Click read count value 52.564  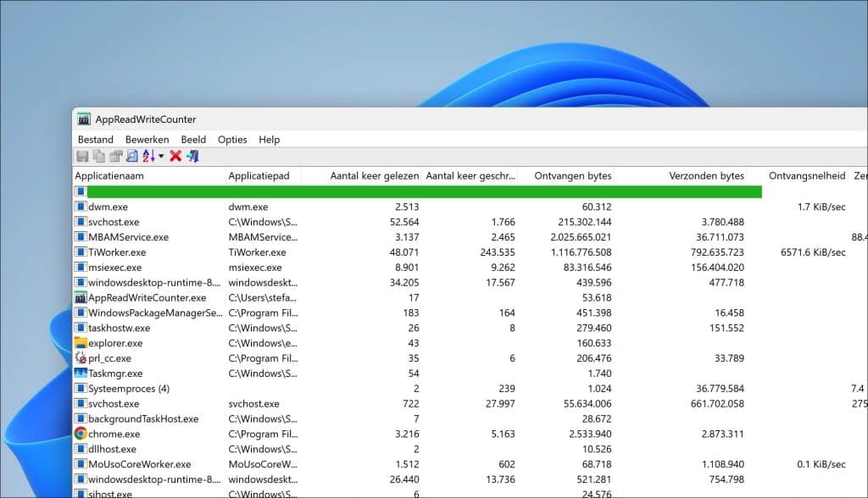pos(404,222)
